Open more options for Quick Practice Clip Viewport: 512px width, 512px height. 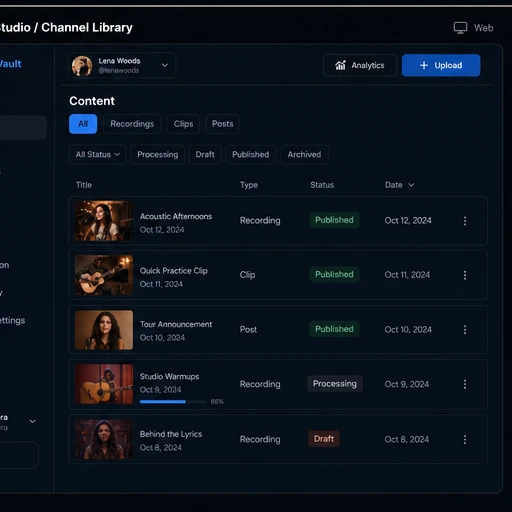tap(465, 275)
